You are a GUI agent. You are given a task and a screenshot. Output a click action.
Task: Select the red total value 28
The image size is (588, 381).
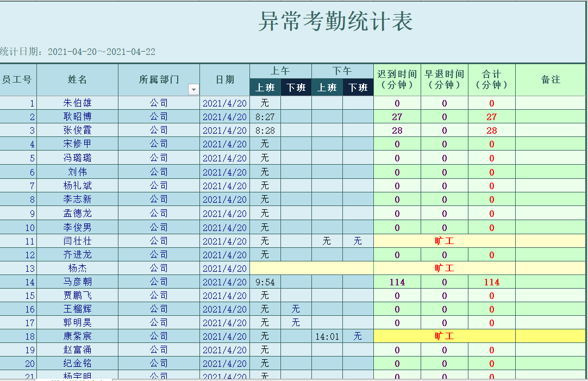coord(492,130)
